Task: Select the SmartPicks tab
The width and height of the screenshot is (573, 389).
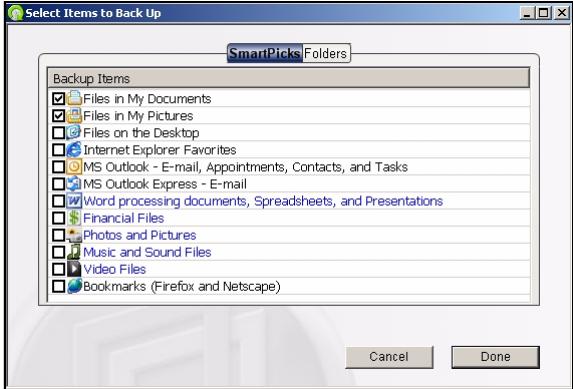Action: point(265,53)
